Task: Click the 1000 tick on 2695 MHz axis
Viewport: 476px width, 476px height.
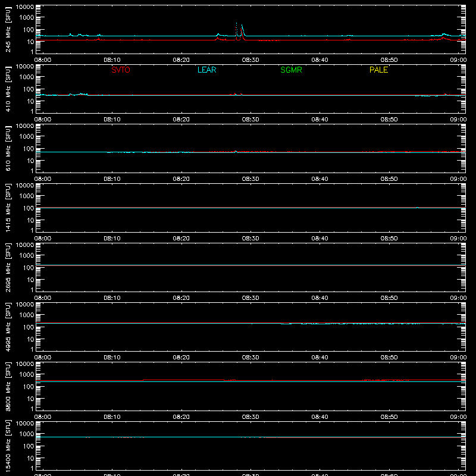Action: coord(27,256)
